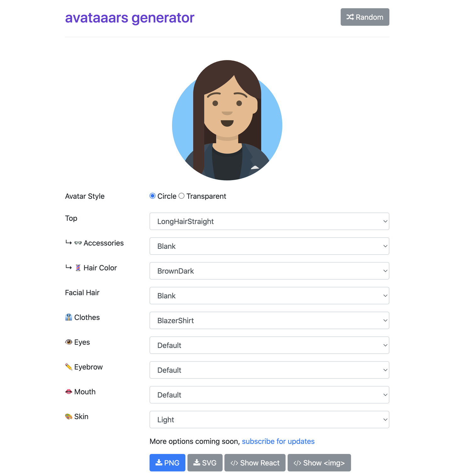Open the Skin dropdown showing Light
This screenshot has width=453, height=476.
269,420
